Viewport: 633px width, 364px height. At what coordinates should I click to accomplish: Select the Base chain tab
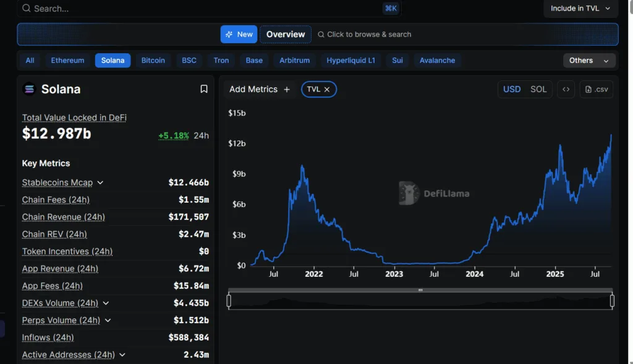click(x=254, y=61)
